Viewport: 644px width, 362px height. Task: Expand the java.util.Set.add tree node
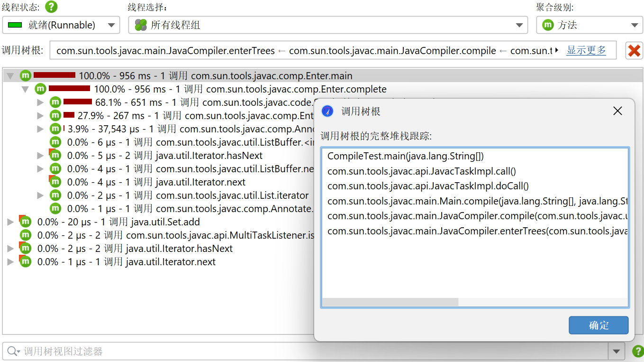point(10,222)
